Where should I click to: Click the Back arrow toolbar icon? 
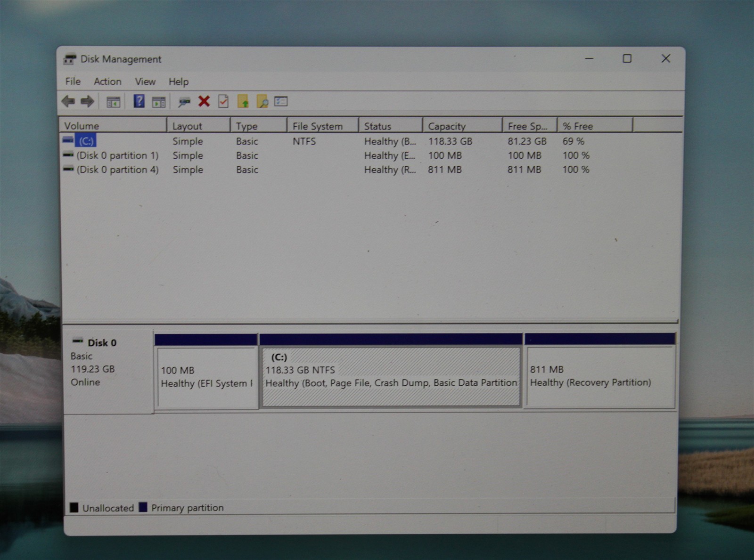68,101
